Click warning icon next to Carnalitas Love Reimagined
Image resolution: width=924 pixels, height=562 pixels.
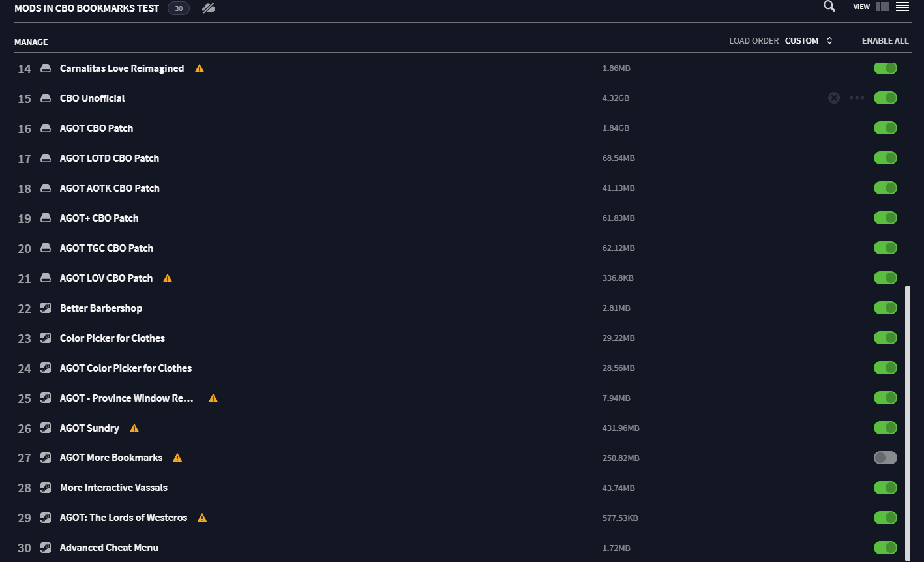(200, 68)
